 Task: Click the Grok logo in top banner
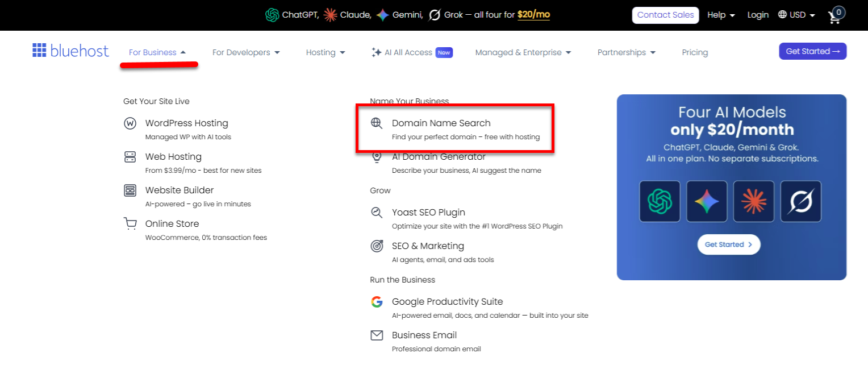click(435, 15)
